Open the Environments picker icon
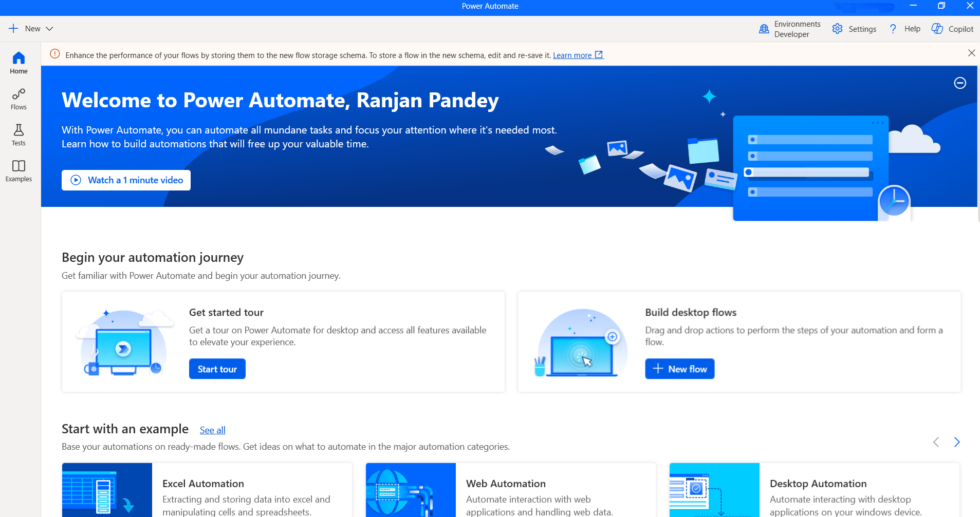980x517 pixels. click(764, 29)
